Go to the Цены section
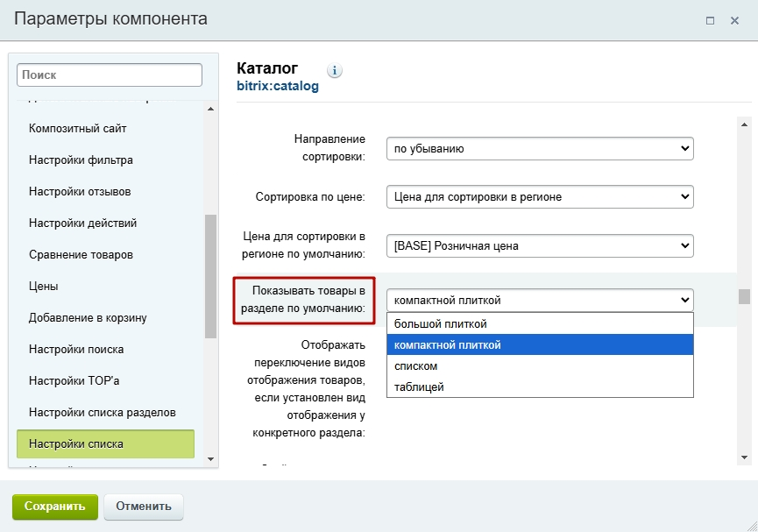758x532 pixels. pyautogui.click(x=44, y=287)
